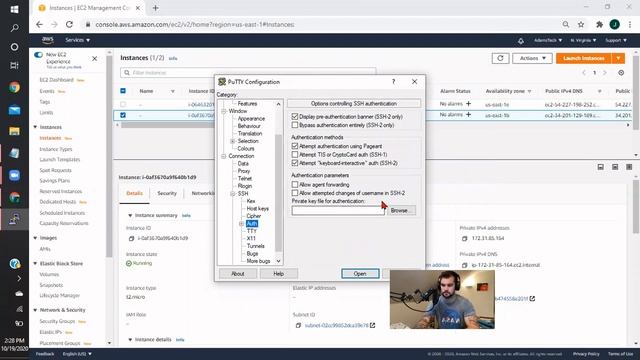Refresh the instances list
640x360 pixels.
[x=500, y=58]
